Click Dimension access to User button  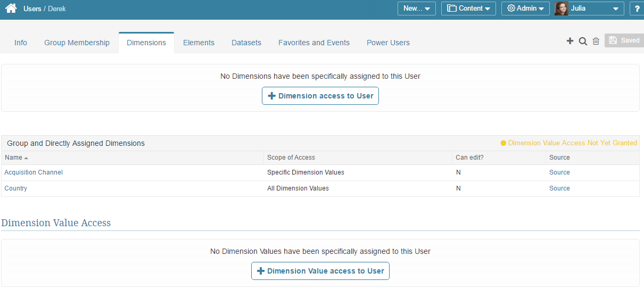320,96
